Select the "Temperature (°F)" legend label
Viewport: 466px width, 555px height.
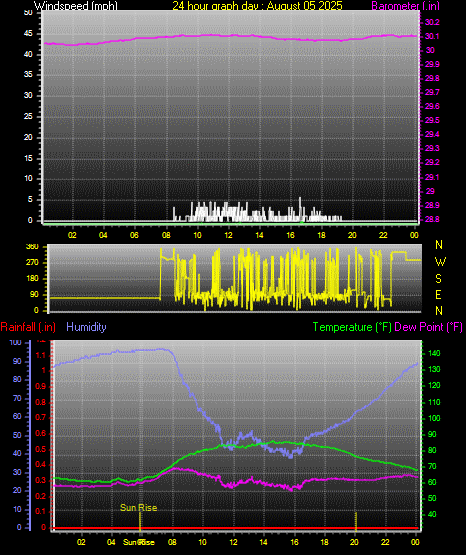[352, 327]
